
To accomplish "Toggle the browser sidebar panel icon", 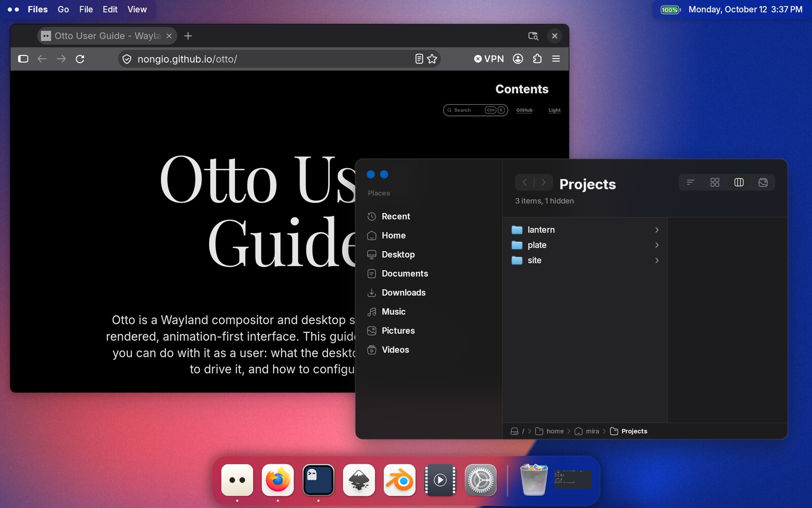I will (x=23, y=59).
